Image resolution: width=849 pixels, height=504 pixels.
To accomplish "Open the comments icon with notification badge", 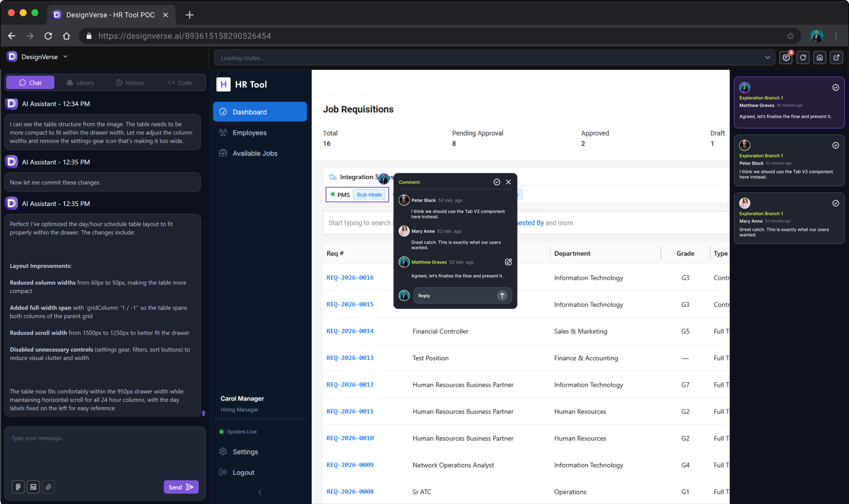I will click(786, 57).
